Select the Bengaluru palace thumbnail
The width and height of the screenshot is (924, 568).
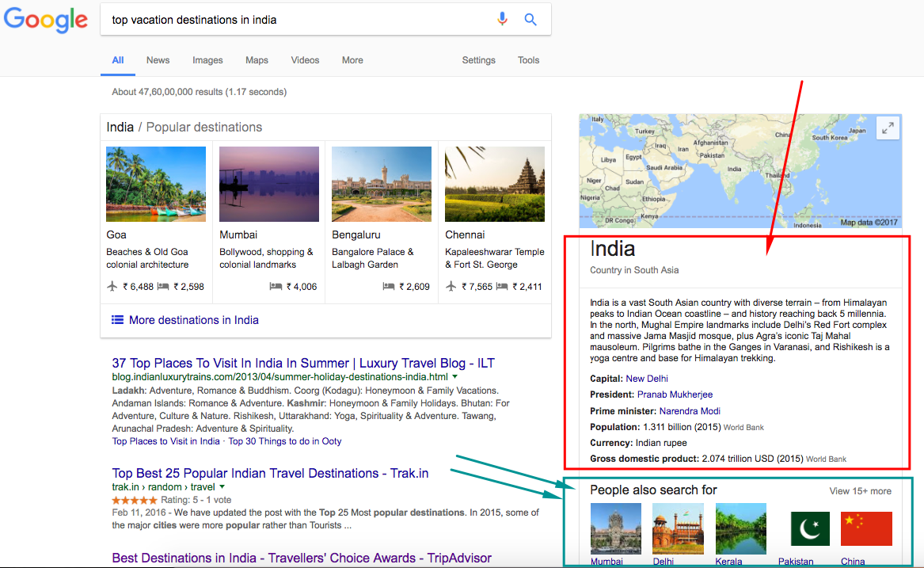click(x=382, y=184)
